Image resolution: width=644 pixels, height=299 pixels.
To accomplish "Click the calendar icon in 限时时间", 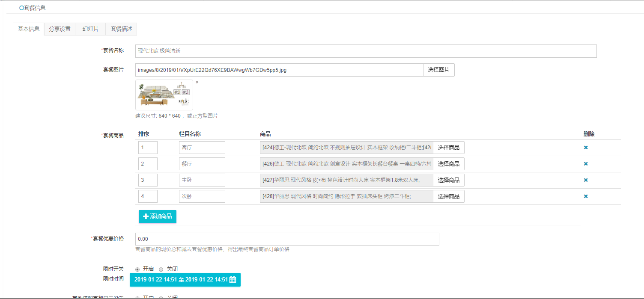I will pyautogui.click(x=233, y=280).
